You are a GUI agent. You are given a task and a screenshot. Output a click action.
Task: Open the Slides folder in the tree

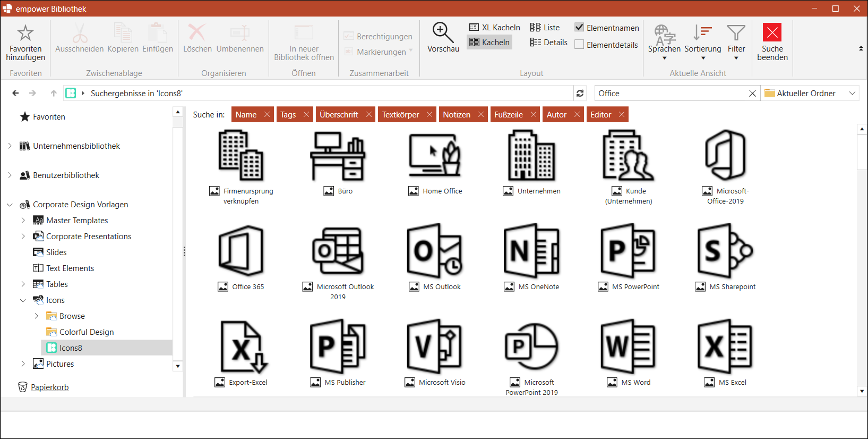click(50, 252)
